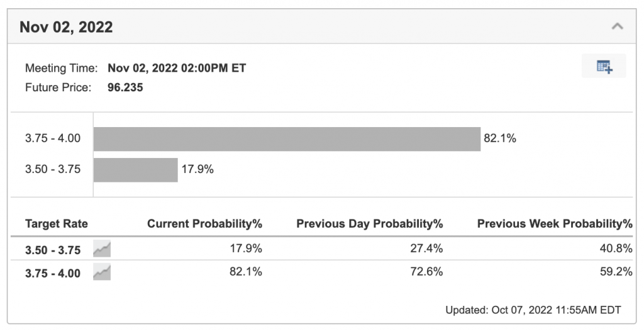
Task: Select the Nov 02, 2022 panel header
Action: click(321, 26)
